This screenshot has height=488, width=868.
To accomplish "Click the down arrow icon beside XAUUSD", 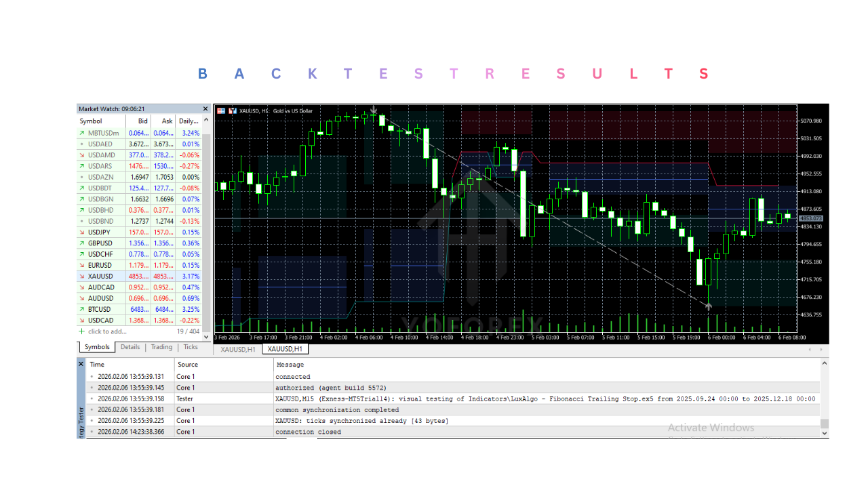I will tap(81, 276).
